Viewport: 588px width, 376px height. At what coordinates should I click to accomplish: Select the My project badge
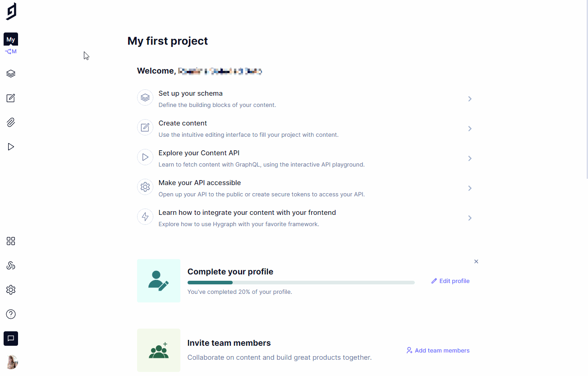(11, 39)
